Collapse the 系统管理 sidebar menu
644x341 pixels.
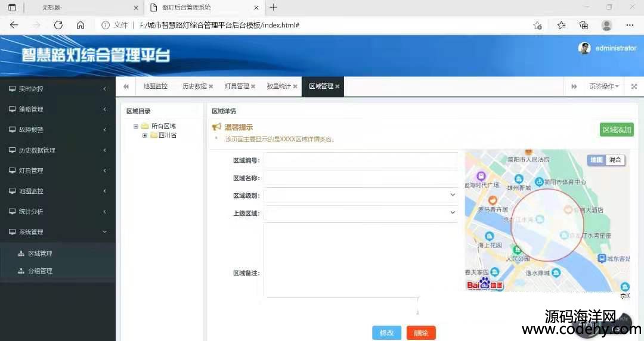pos(58,232)
